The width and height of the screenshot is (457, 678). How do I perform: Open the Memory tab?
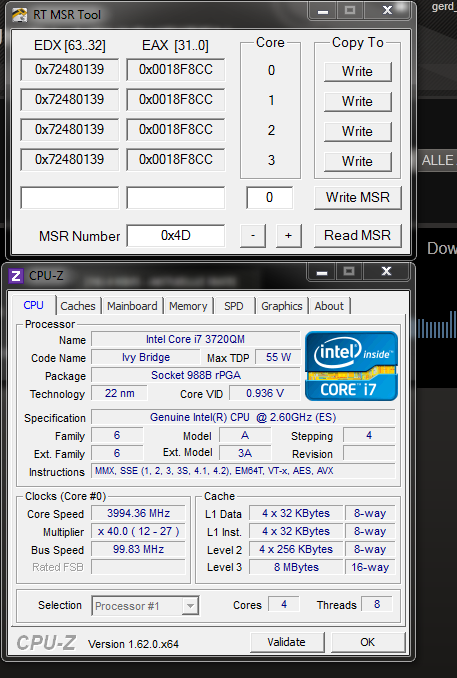(x=188, y=306)
